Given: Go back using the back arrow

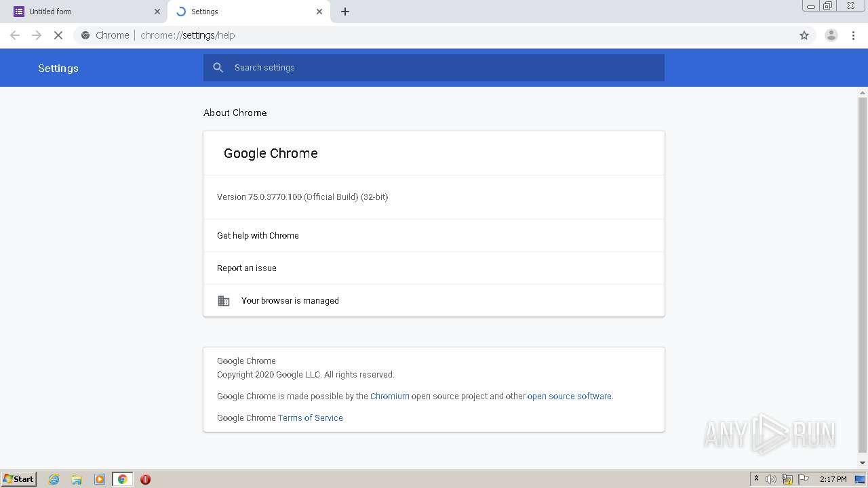Looking at the screenshot, I should tap(15, 35).
